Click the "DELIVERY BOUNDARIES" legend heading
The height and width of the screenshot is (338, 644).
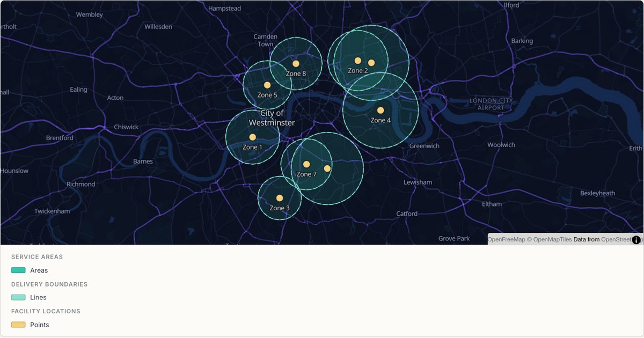coord(49,284)
